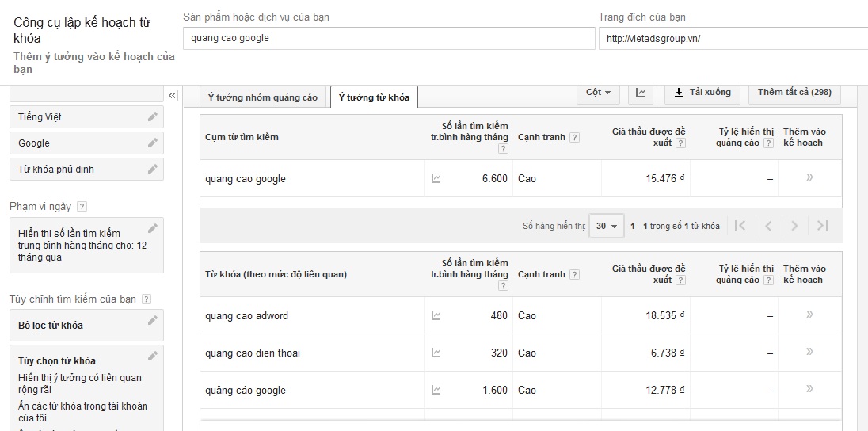Screen dimensions: 868x431
Task: Click Thêm tất cả (298) button
Action: [x=794, y=93]
